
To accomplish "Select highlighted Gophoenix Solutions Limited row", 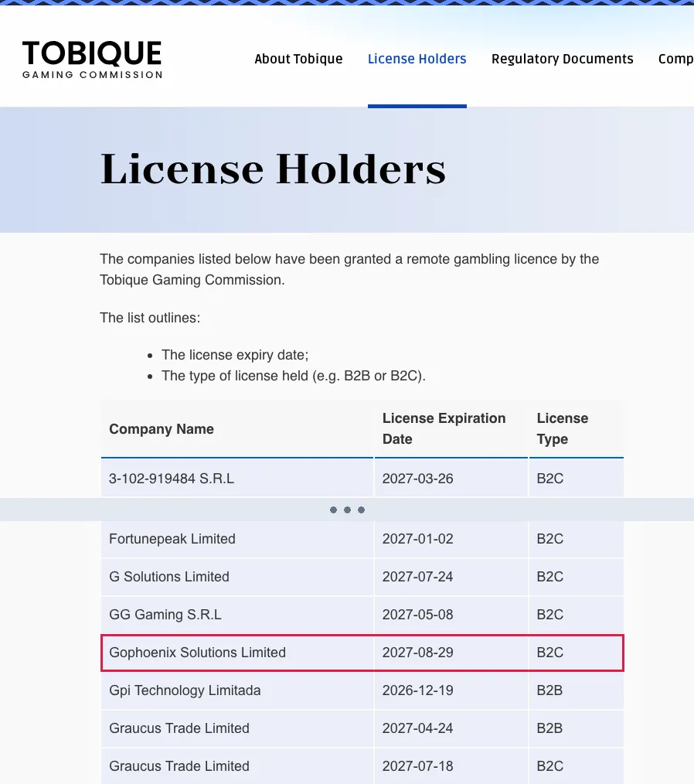I will click(362, 653).
